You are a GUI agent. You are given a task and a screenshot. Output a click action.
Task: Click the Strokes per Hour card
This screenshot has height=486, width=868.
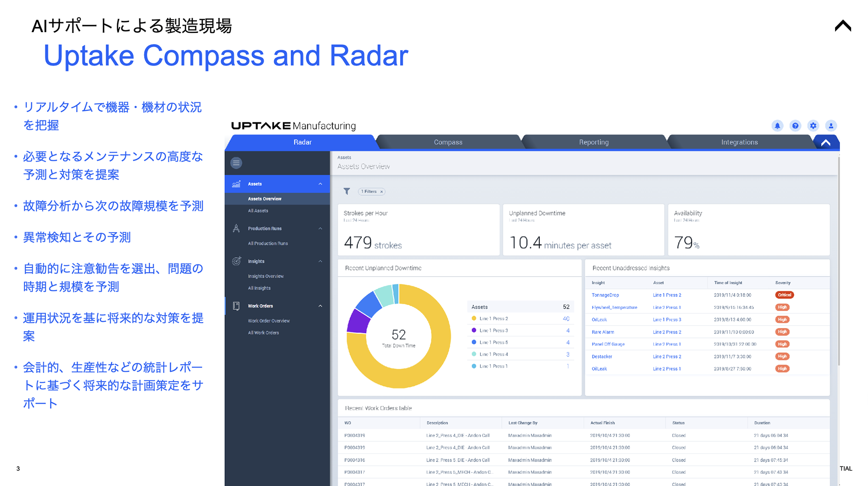pyautogui.click(x=418, y=230)
